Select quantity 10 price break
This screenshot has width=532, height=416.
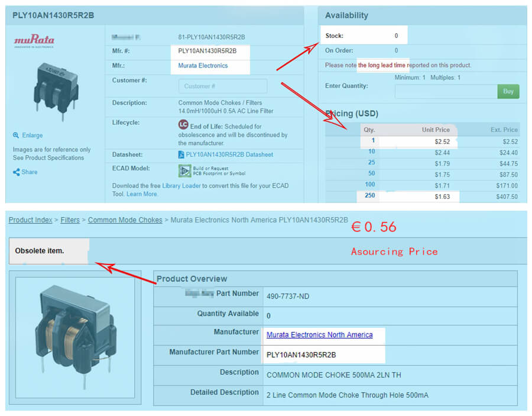(x=372, y=152)
